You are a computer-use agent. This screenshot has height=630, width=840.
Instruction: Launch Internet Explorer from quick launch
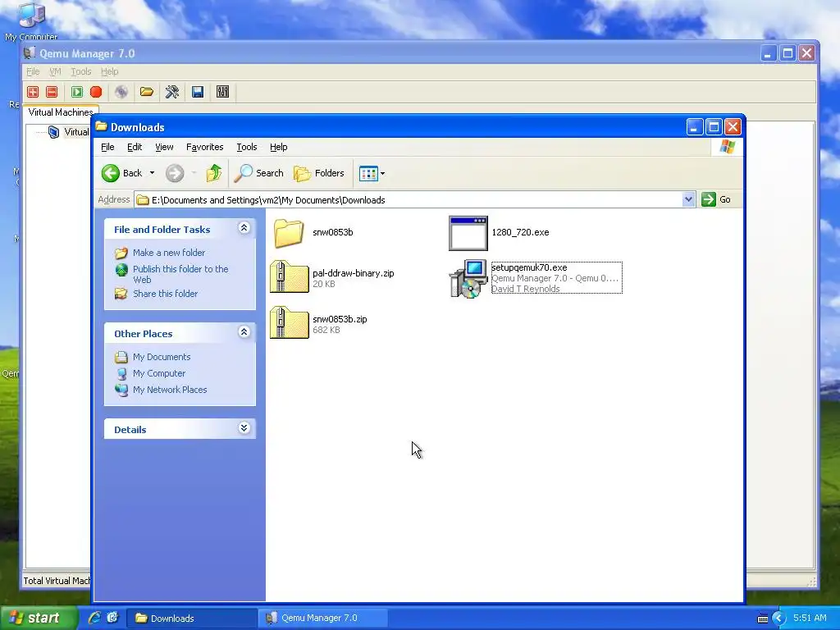coord(94,618)
